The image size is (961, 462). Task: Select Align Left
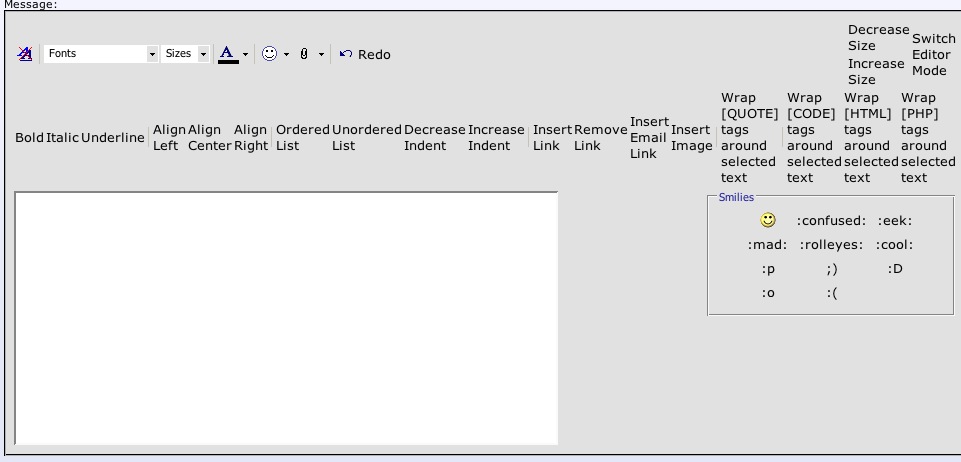(169, 138)
